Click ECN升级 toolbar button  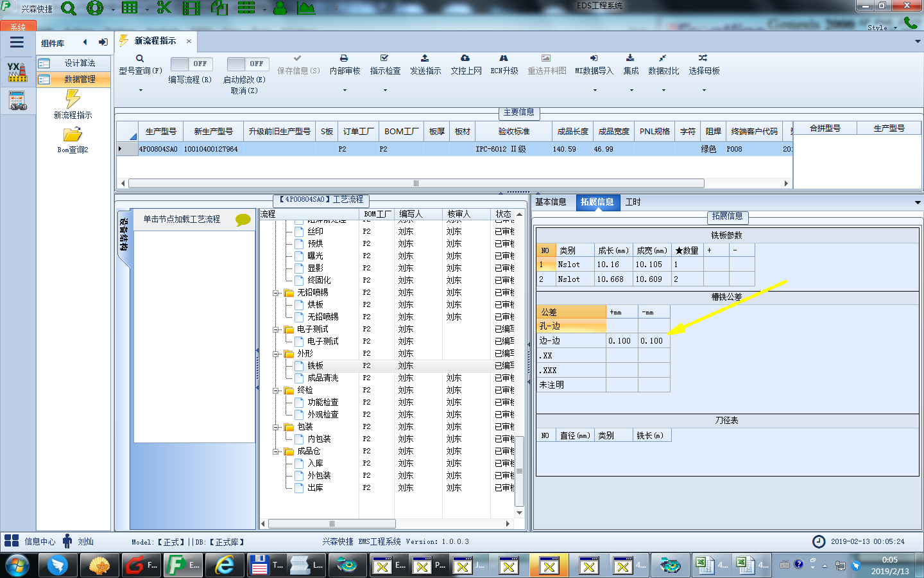504,65
